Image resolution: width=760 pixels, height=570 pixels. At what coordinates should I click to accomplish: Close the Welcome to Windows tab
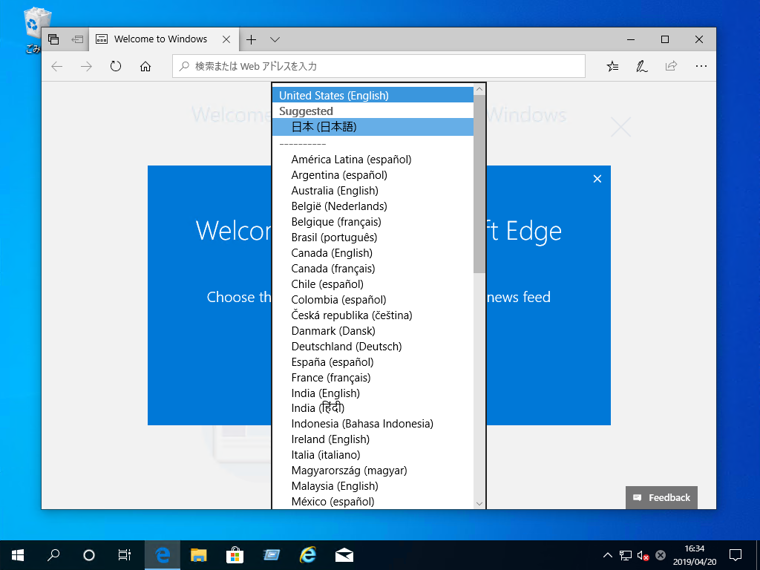[x=226, y=39]
